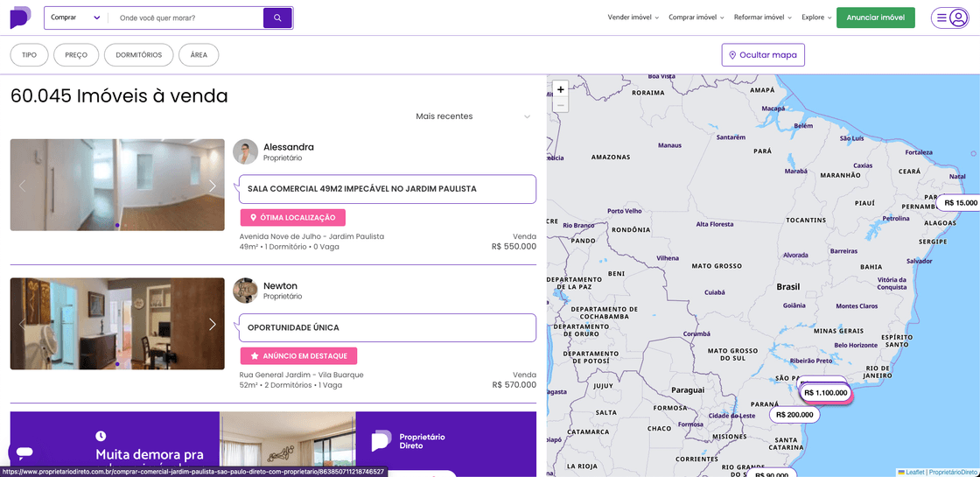
Task: Expand the Vender imóvel menu
Action: [x=633, y=18]
